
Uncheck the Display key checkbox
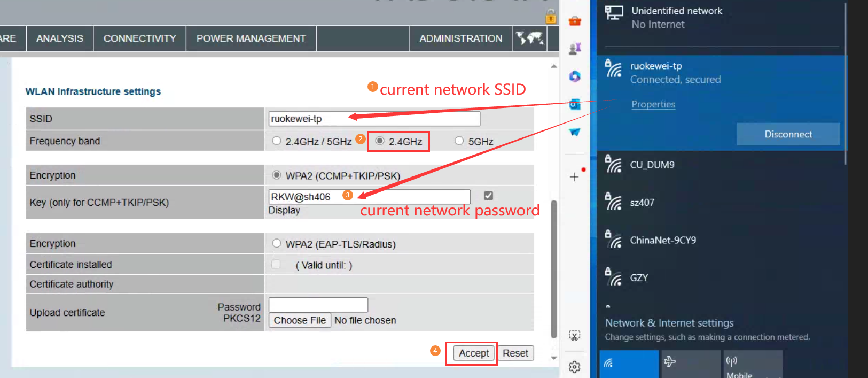(x=488, y=196)
